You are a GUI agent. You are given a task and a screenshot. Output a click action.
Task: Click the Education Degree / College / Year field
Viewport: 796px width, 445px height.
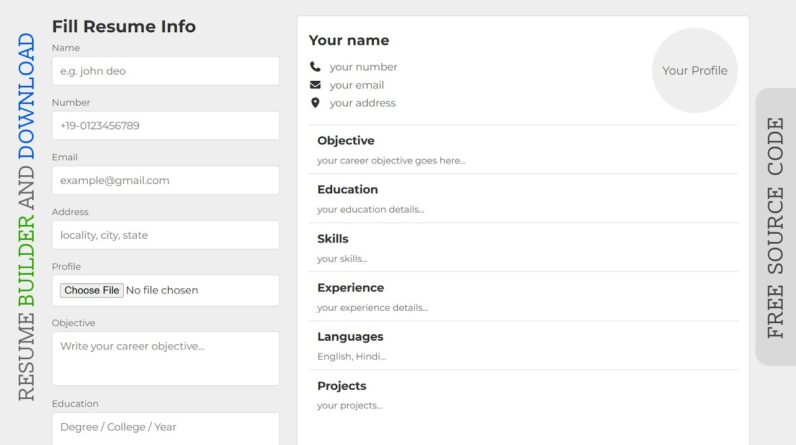tap(166, 428)
